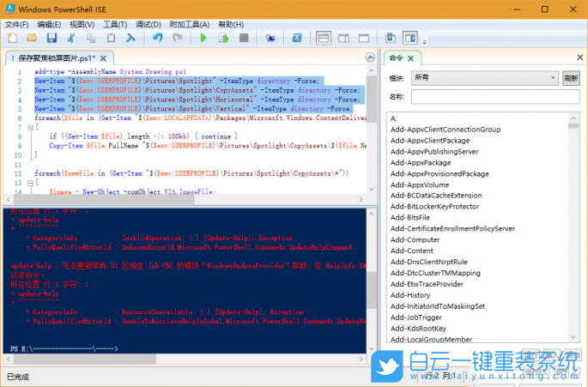Screen dimensions: 588x387
Task: Click the 名称 name input field
Action: (x=495, y=97)
